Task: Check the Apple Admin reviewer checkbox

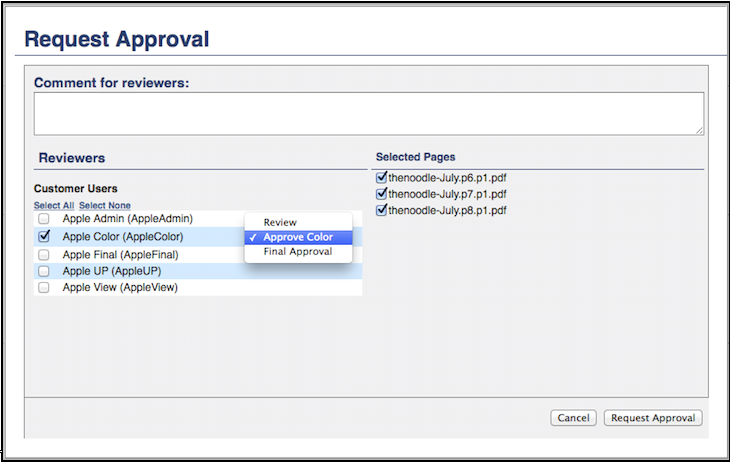Action: coord(44,219)
